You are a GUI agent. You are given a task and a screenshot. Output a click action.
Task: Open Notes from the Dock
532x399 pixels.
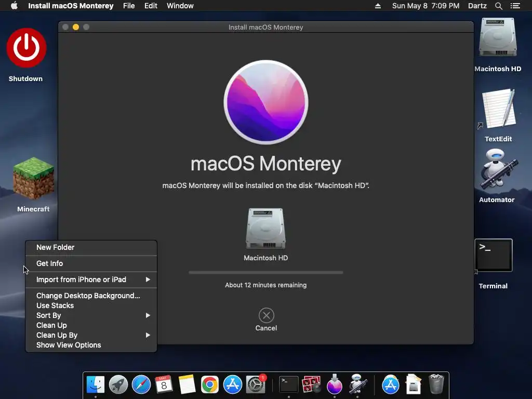pyautogui.click(x=187, y=384)
